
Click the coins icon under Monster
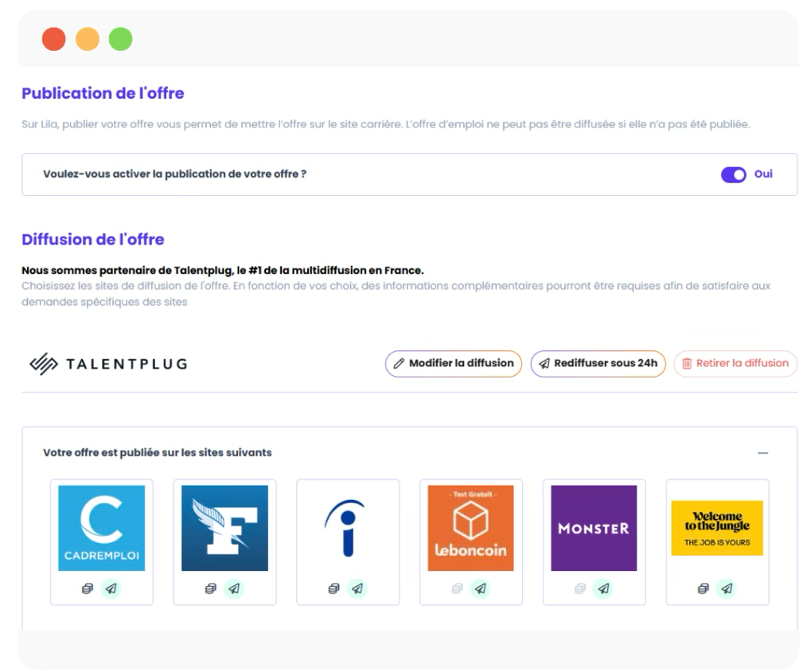580,589
